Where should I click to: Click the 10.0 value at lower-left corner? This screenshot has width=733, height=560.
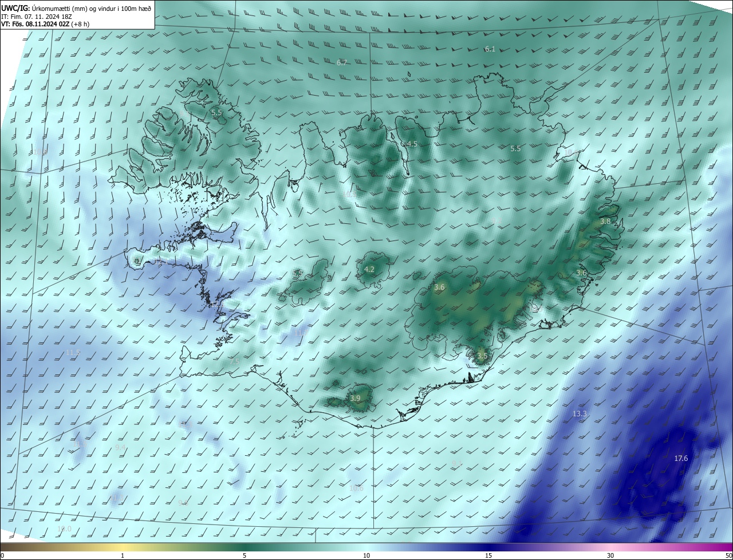pyautogui.click(x=65, y=529)
